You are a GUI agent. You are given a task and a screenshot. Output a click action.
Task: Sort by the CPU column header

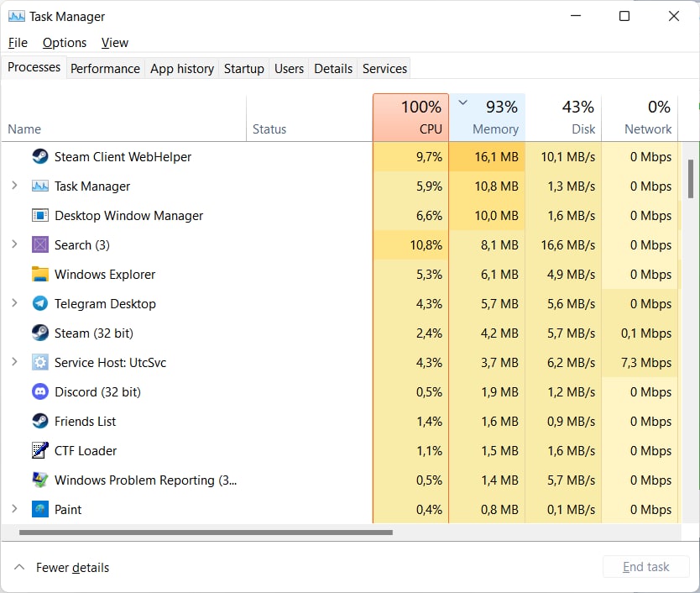[410, 117]
